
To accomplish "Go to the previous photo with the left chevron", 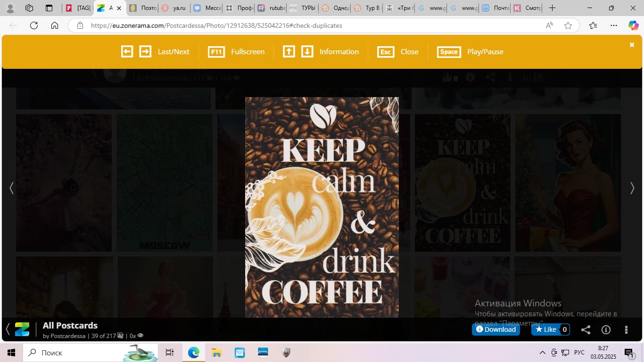I will 11,188.
